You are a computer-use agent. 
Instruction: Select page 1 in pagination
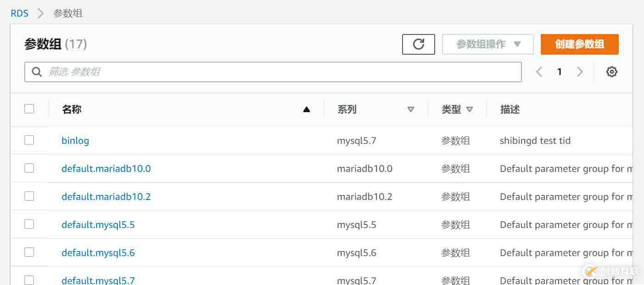[x=560, y=72]
